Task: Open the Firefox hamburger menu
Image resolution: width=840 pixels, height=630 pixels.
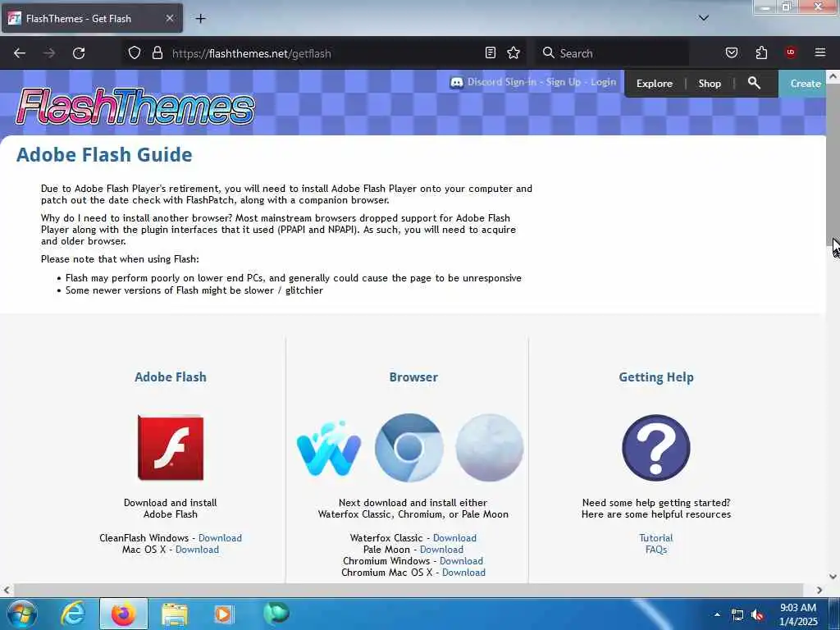Action: pyautogui.click(x=820, y=52)
